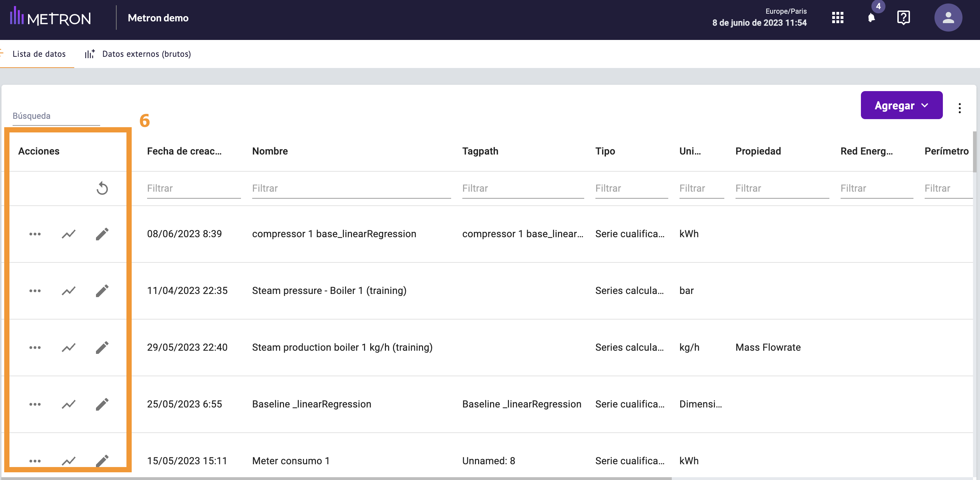The height and width of the screenshot is (480, 980).
Task: Sort by Propiedad column header
Action: (758, 151)
